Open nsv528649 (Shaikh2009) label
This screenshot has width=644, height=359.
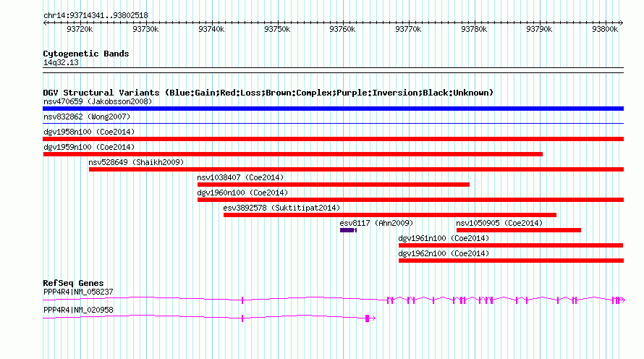pos(136,162)
